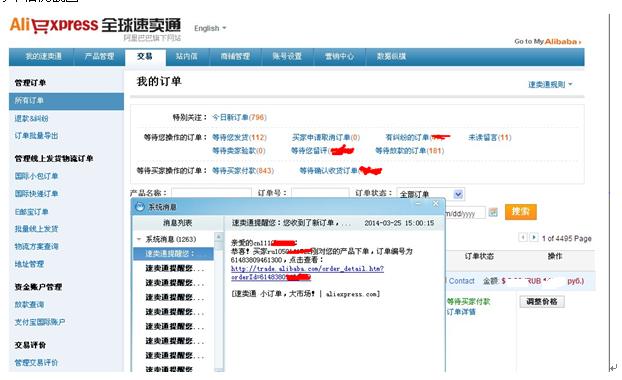The height and width of the screenshot is (380, 622).
Task: Open the 产品管理 navigation tab
Action: point(99,56)
